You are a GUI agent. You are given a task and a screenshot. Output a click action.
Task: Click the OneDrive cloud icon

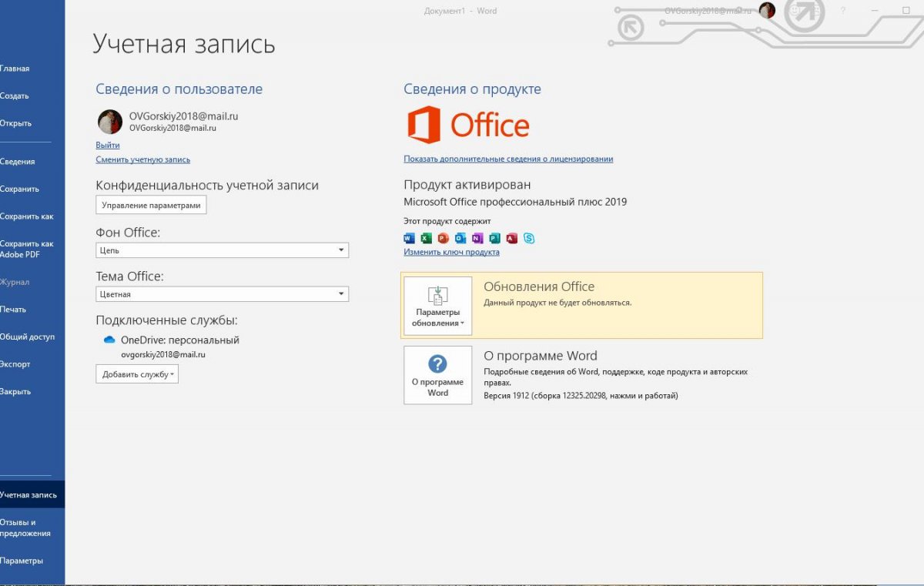109,340
